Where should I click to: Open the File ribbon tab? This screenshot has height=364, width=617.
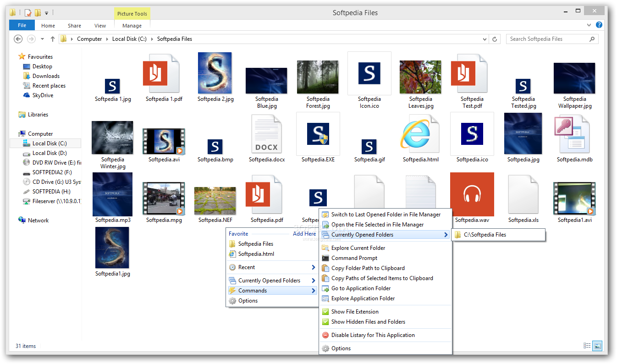coord(22,26)
